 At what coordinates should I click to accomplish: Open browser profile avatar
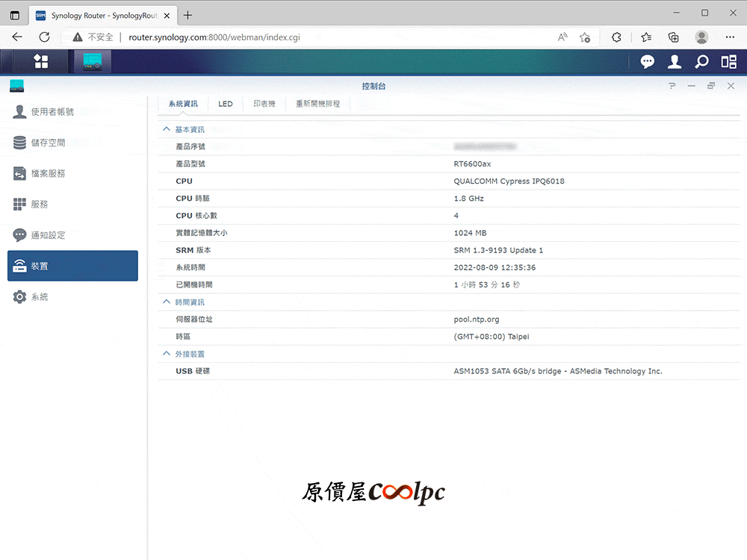pyautogui.click(x=701, y=37)
